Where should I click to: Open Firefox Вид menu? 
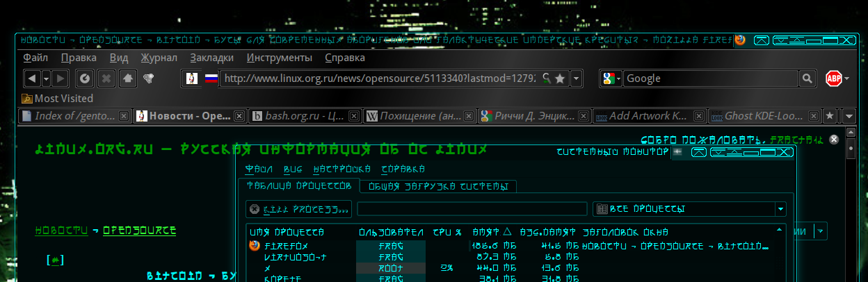click(x=119, y=58)
